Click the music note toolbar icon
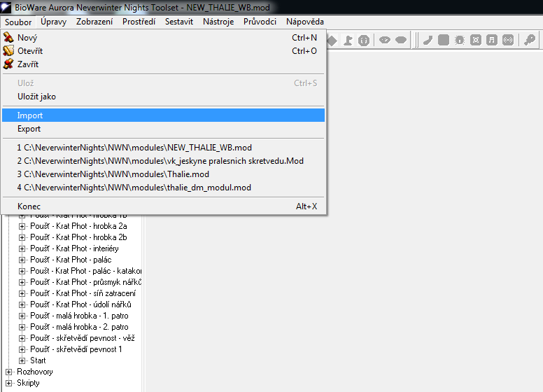543x392 pixels. tap(492, 40)
